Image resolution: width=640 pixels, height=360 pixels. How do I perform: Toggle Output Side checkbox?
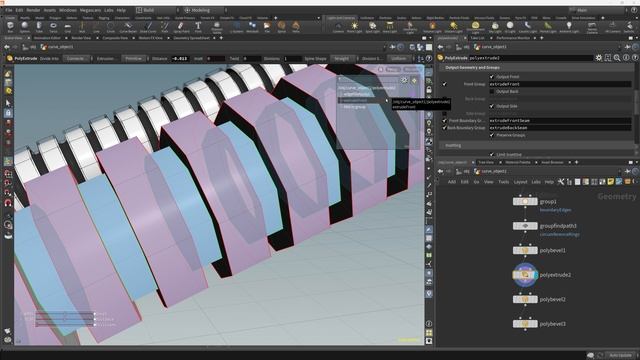492,106
